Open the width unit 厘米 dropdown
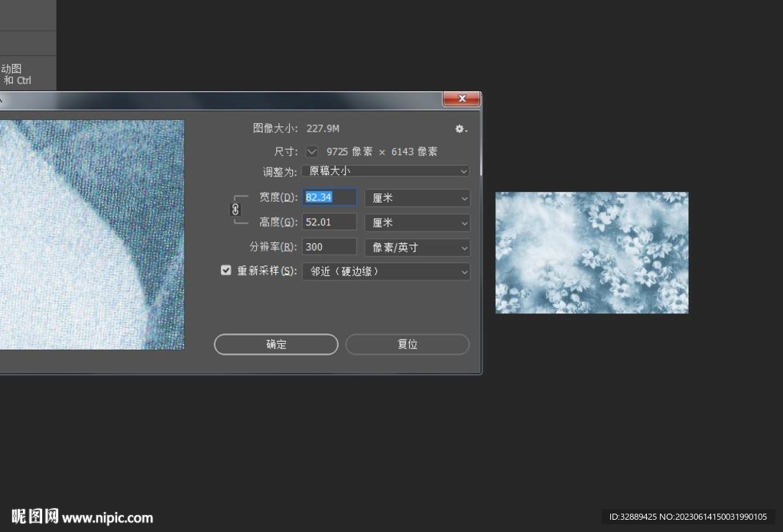783x532 pixels. click(x=417, y=197)
